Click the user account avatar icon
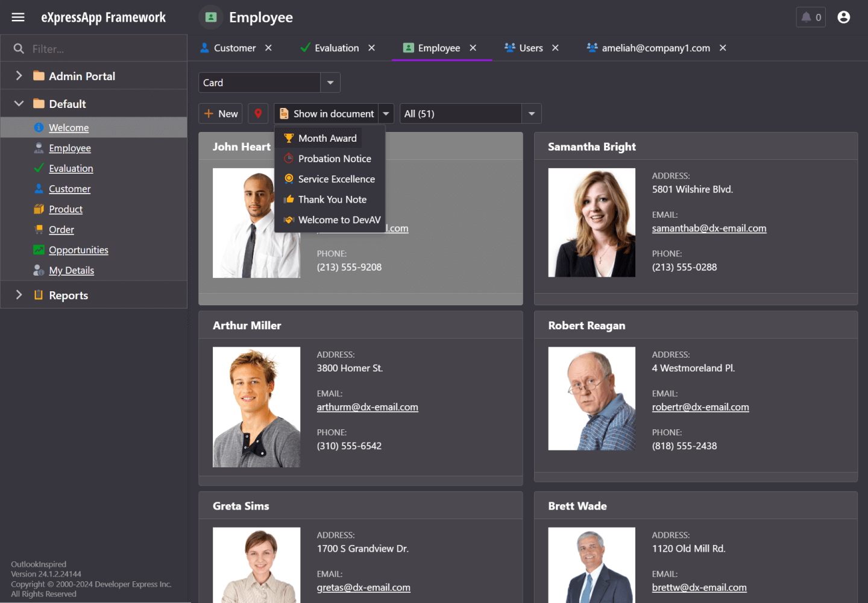 coord(843,17)
